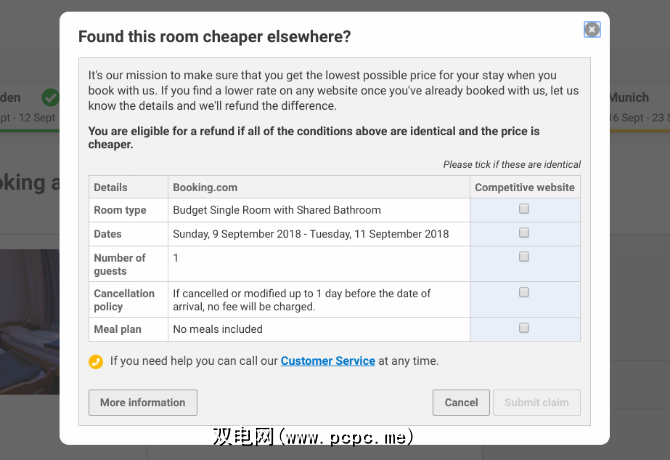Click the cancellation policy description text
The height and width of the screenshot is (460, 670).
click(300, 299)
